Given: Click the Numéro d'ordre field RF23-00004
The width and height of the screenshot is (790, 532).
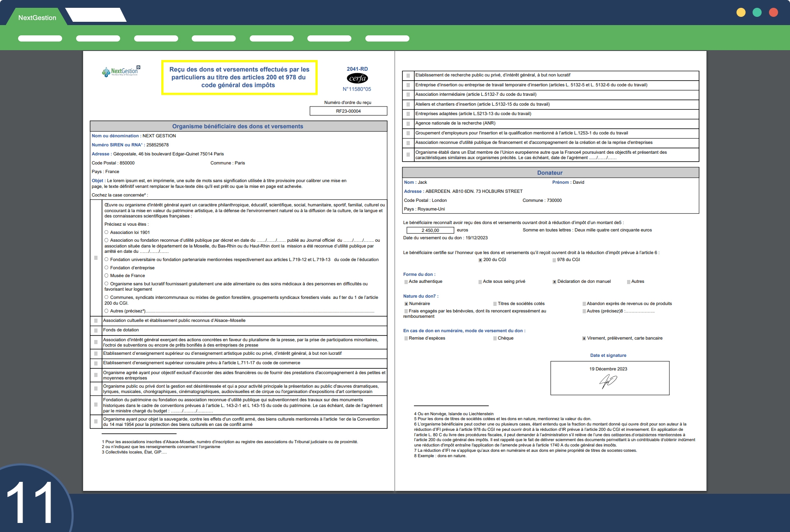Looking at the screenshot, I should [x=348, y=111].
